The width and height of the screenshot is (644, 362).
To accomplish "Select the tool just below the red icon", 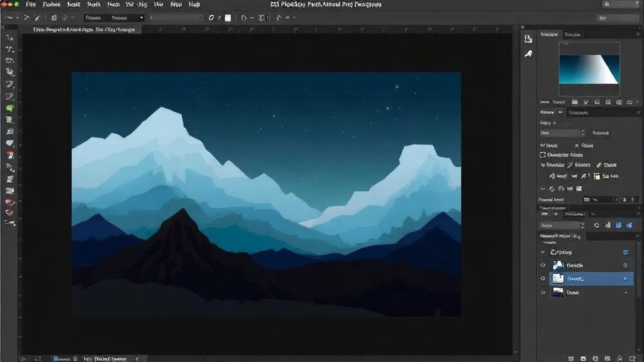I will tap(10, 167).
